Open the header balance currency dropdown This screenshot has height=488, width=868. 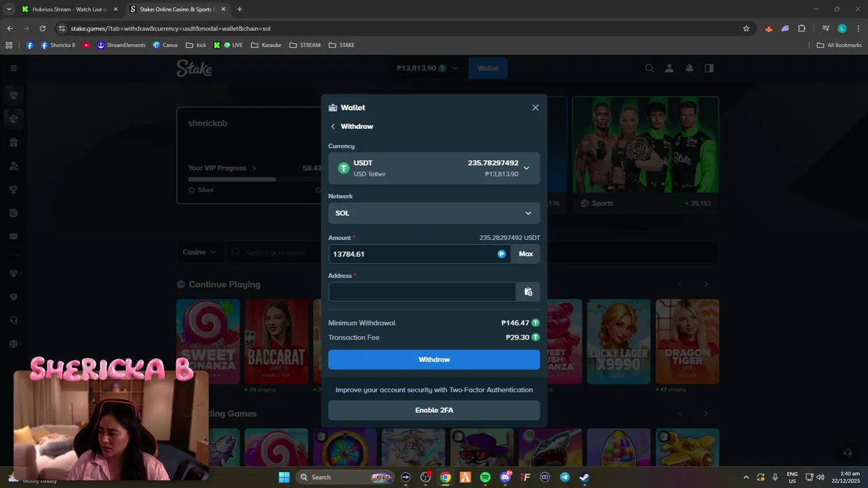click(x=427, y=68)
